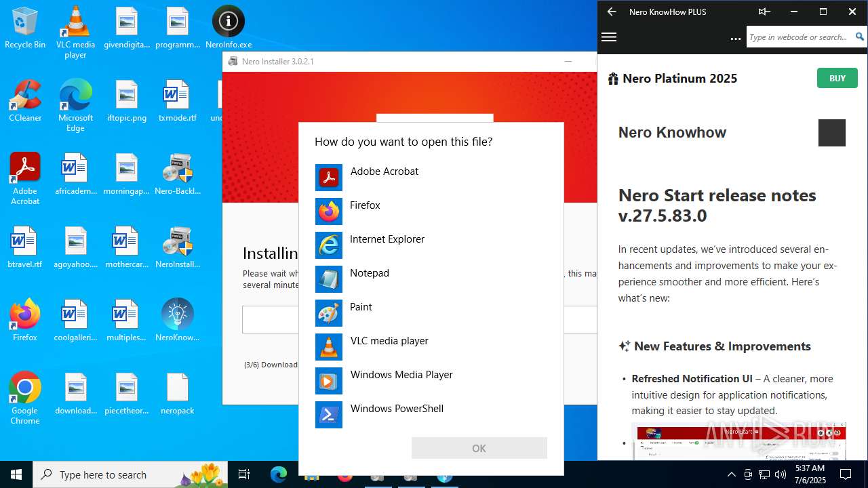Click the taskbar search box
868x488 pixels.
131,474
